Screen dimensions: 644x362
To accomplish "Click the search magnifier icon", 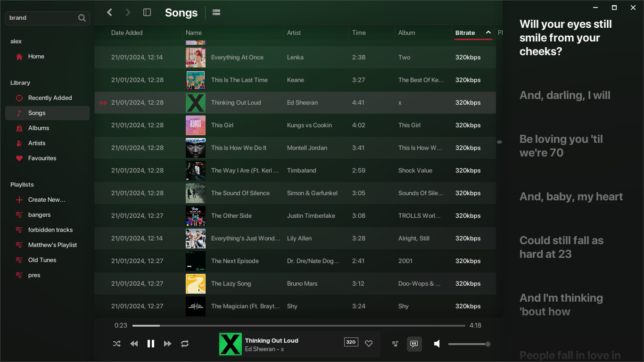I will (82, 18).
